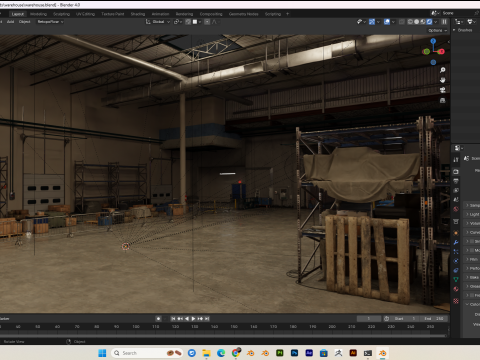Viewport: 480px width, 360px height.
Task: Toggle X-ray mode in the header
Action: [402, 22]
